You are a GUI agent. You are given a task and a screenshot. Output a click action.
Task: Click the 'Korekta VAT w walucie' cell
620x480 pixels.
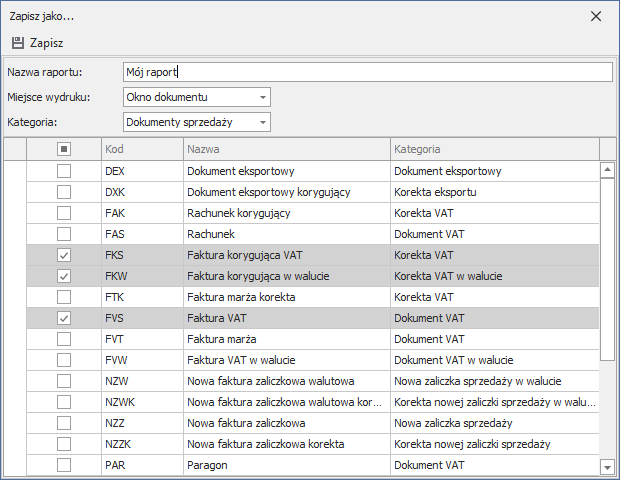pos(495,276)
